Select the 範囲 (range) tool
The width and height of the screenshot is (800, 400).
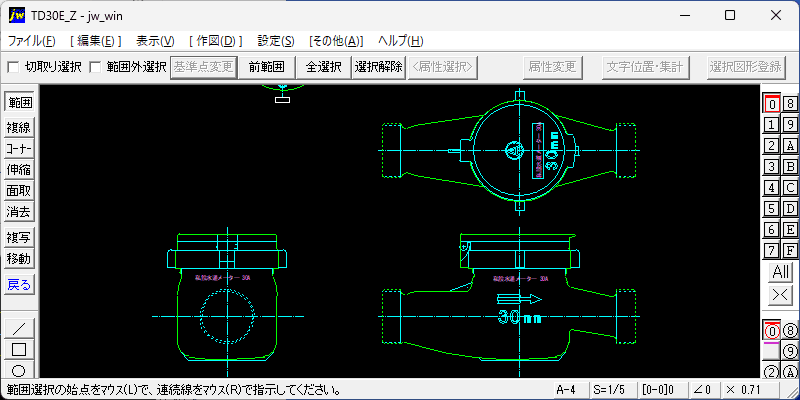tap(19, 102)
